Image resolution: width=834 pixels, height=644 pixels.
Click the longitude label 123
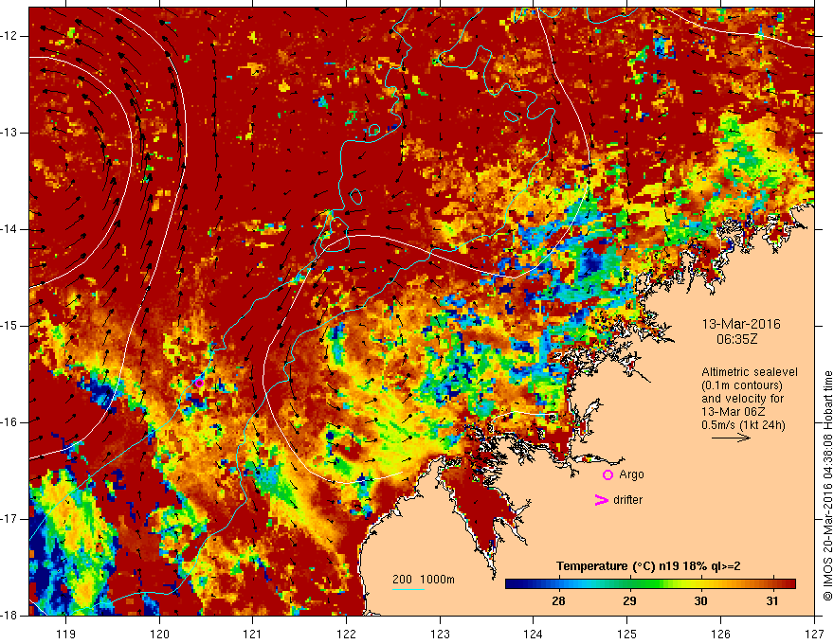click(x=440, y=634)
